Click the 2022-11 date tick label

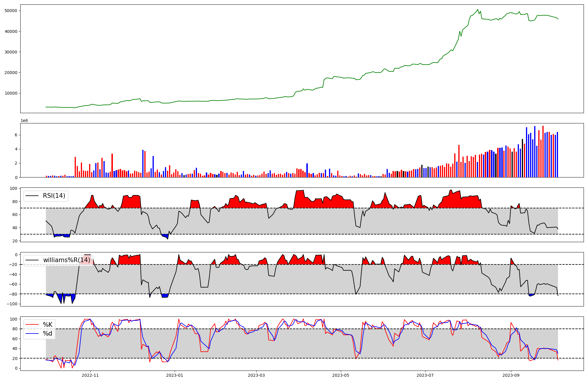90,375
